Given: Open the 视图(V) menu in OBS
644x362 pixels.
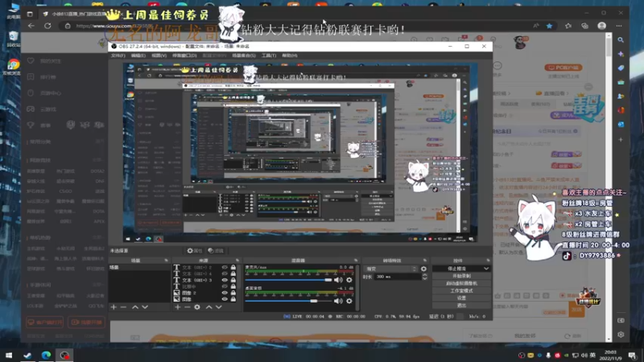Looking at the screenshot, I should 159,56.
